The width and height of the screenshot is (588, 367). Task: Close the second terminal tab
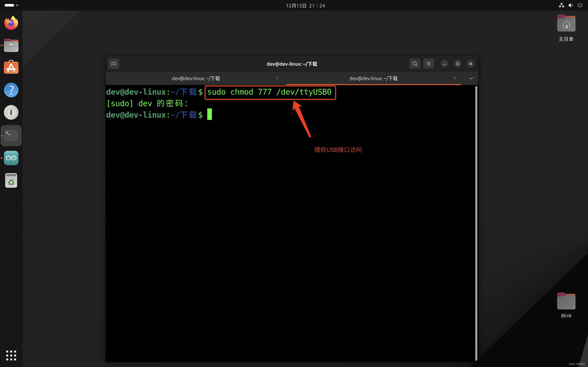[x=454, y=78]
